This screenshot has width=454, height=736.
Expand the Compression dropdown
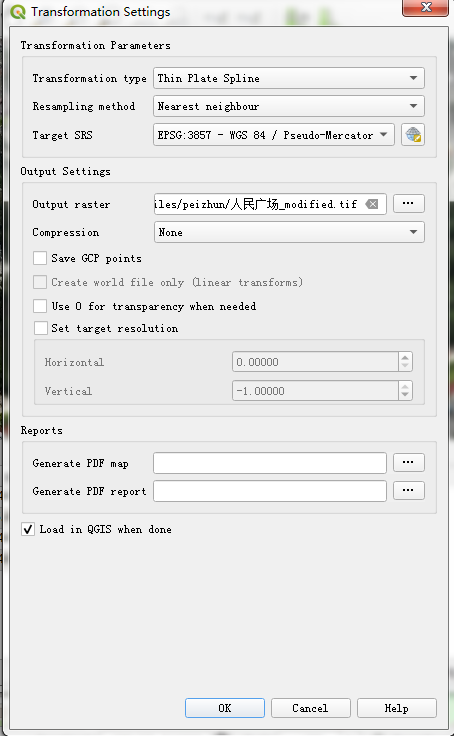pyautogui.click(x=289, y=232)
